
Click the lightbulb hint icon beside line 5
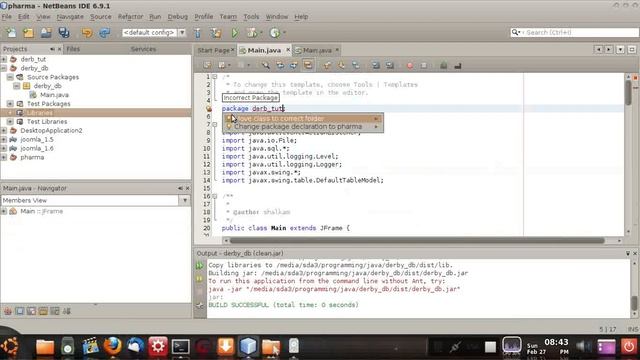point(209,109)
